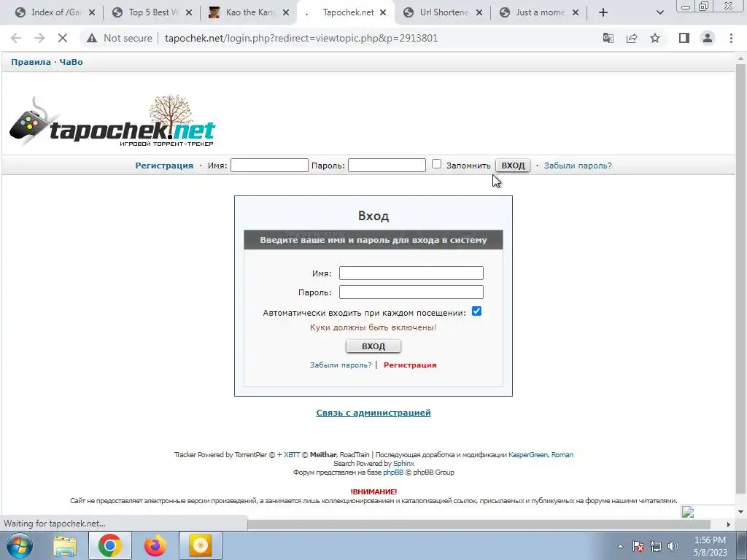The width and height of the screenshot is (747, 560).
Task: Show hidden system tray icons
Action: pyautogui.click(x=620, y=546)
